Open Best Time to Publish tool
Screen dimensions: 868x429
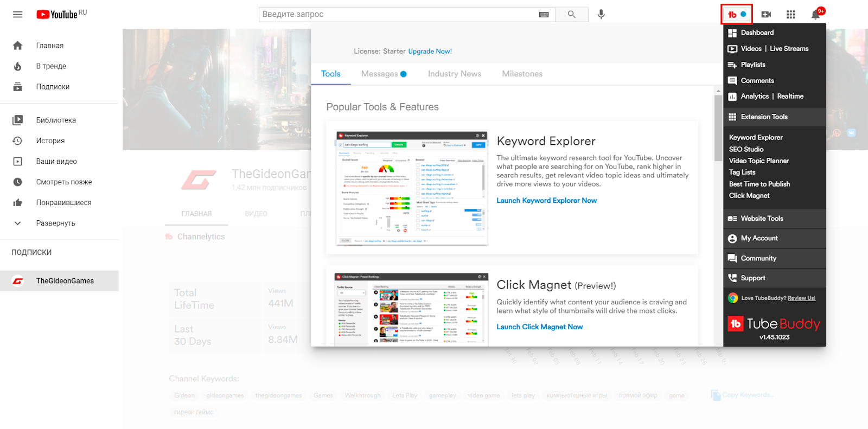759,184
